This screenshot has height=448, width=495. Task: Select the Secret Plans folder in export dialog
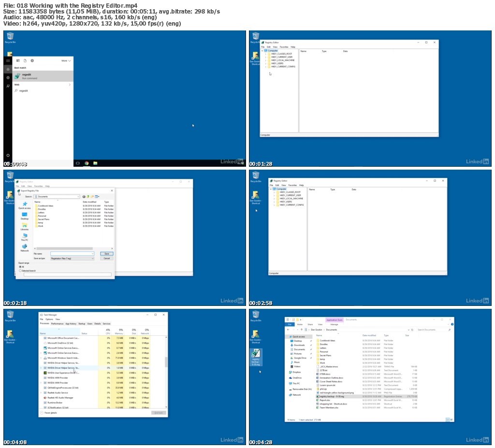pyautogui.click(x=44, y=219)
